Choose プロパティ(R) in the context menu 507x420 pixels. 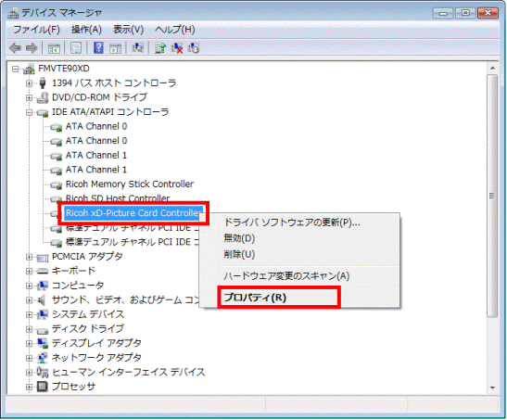(255, 298)
